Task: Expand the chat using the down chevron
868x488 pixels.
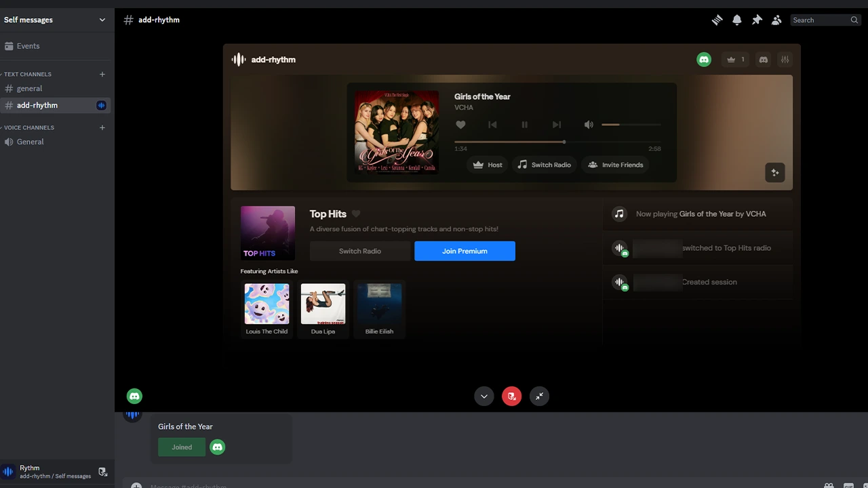Action: (x=484, y=396)
